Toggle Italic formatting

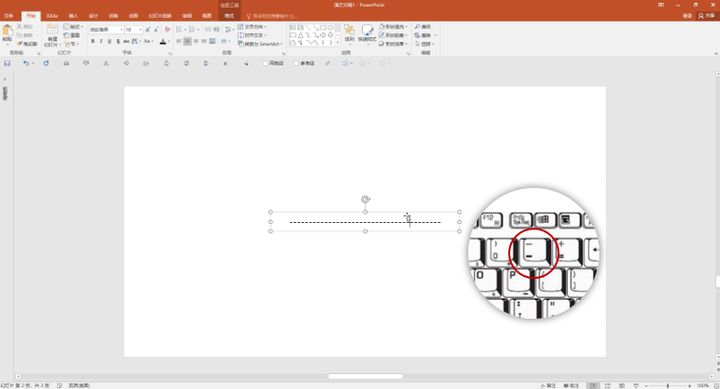pos(101,41)
